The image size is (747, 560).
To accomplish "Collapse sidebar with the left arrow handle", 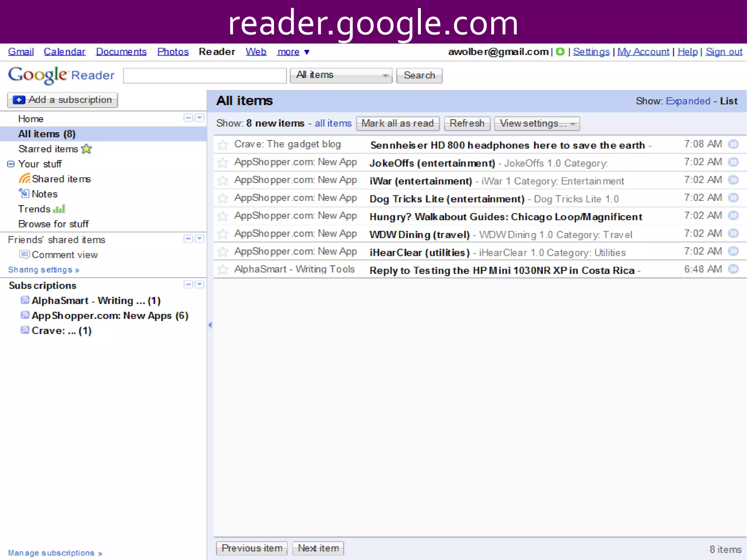I will [x=210, y=325].
